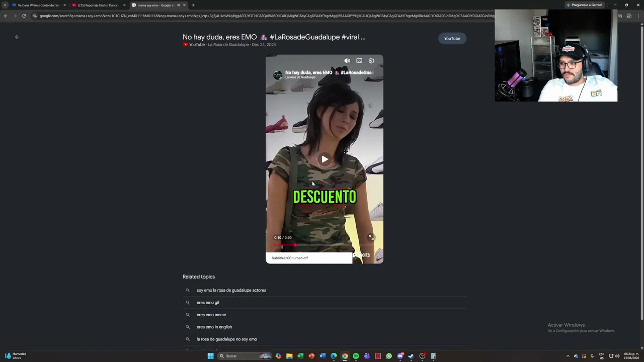Open Microsoft Edge from the taskbar

point(334,356)
